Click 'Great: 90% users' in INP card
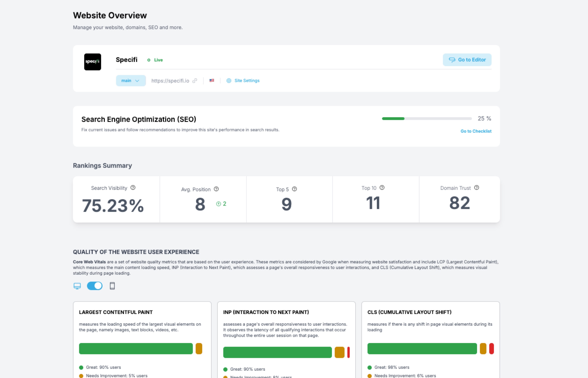588x378 pixels. point(248,369)
